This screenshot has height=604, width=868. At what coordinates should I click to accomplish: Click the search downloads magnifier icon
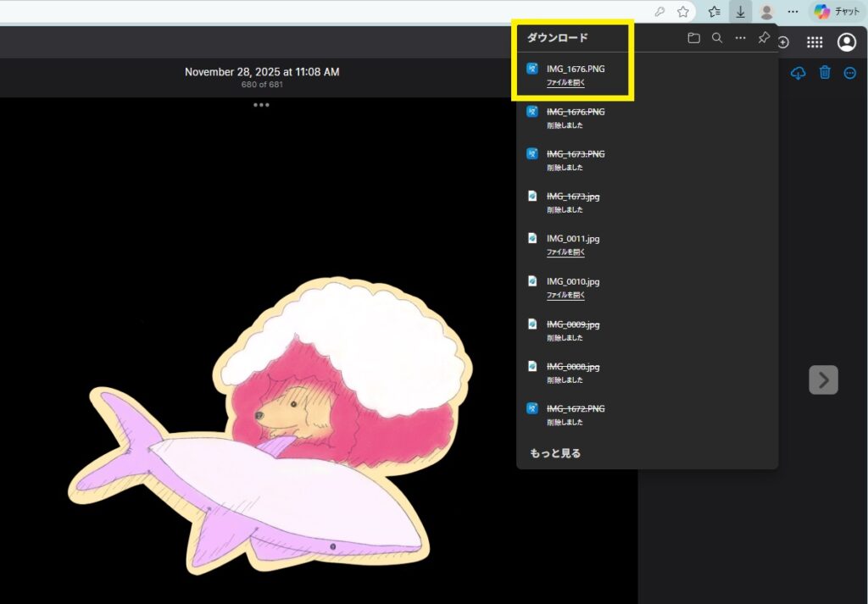(x=717, y=38)
